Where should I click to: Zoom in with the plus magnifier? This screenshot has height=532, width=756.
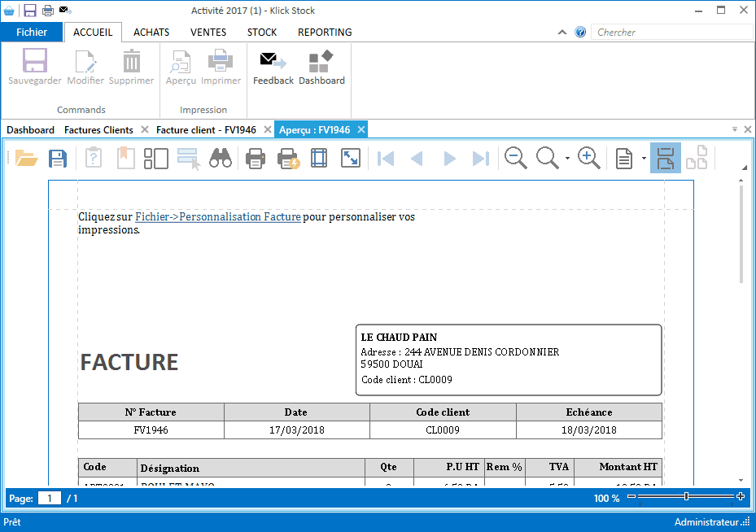click(589, 158)
